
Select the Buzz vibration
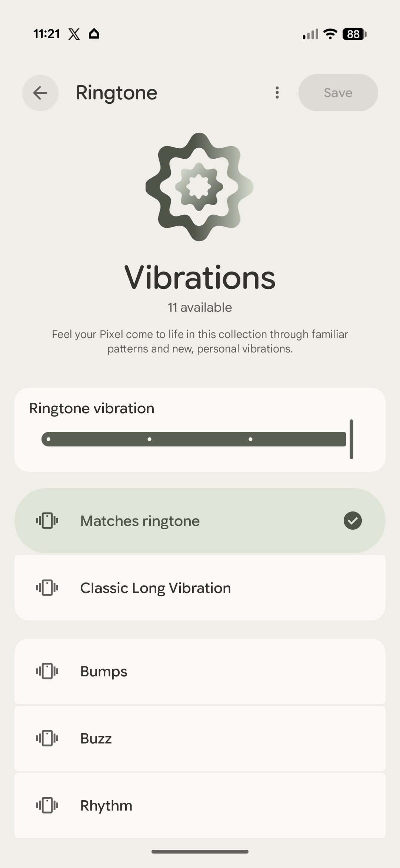(200, 738)
